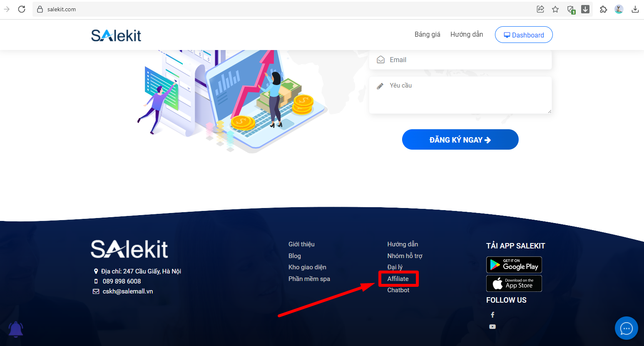
Task: Click the notification bell icon
Action: click(16, 329)
